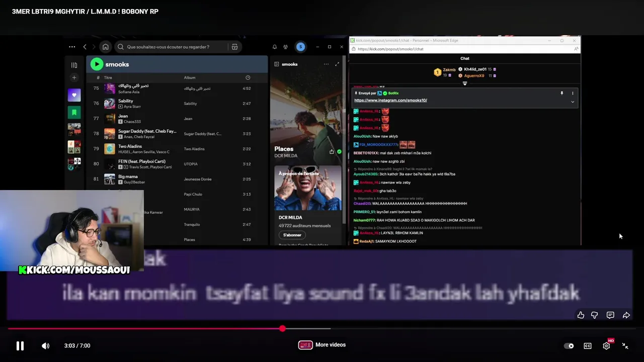Click DCR MILDA artist name under Places
Viewport: 644px width, 362px height.
[286, 156]
